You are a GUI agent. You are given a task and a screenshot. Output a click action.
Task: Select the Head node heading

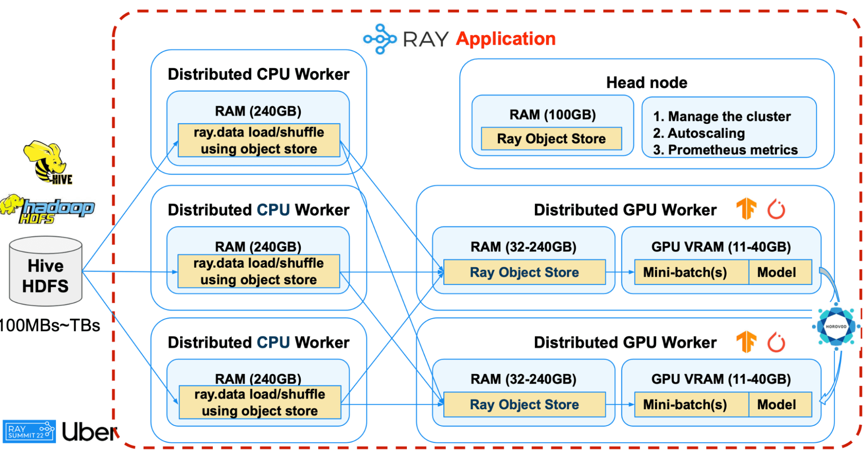(647, 83)
